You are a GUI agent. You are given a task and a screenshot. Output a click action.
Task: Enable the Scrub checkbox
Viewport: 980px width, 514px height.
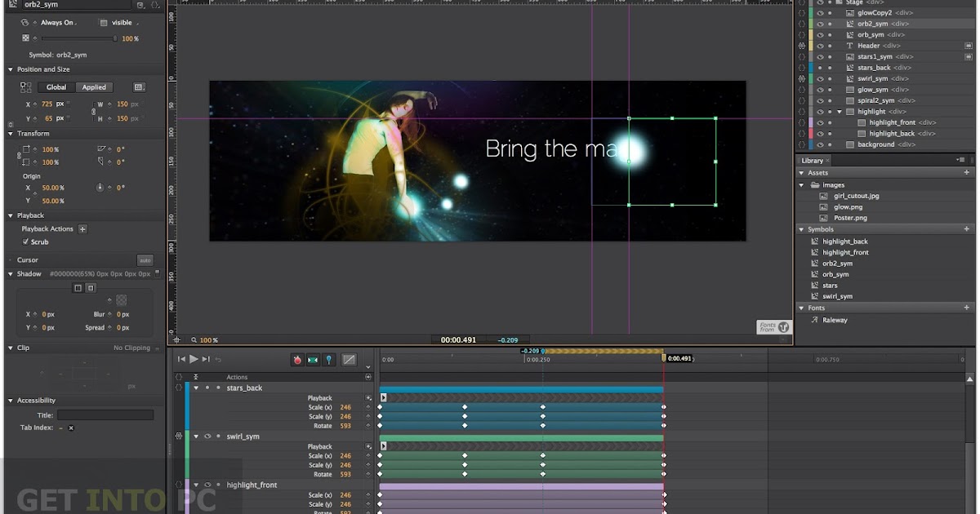coord(25,242)
